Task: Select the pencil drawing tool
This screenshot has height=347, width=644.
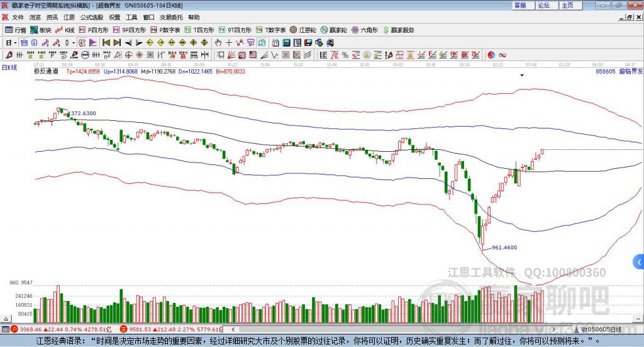Action: click(x=9, y=55)
